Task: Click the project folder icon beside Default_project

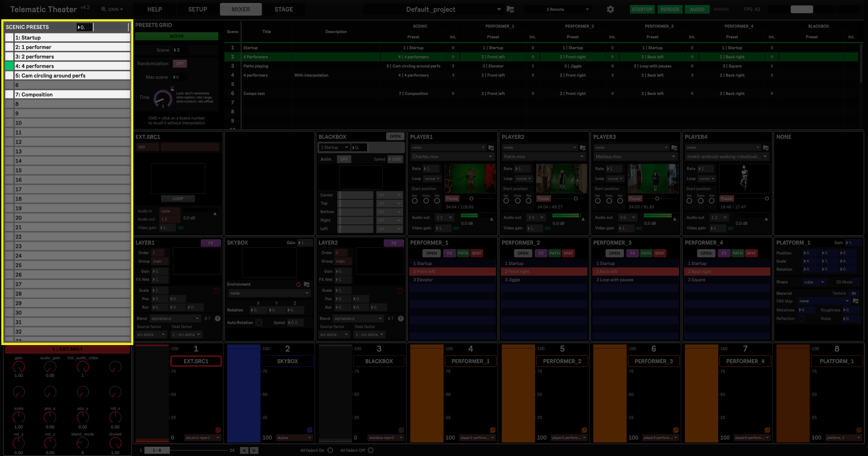Action: tap(510, 9)
